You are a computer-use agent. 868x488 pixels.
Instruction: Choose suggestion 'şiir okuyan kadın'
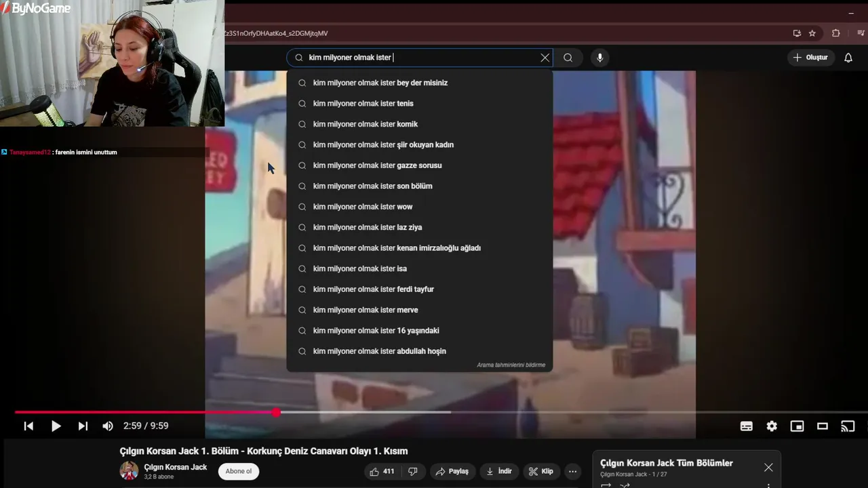(419, 145)
